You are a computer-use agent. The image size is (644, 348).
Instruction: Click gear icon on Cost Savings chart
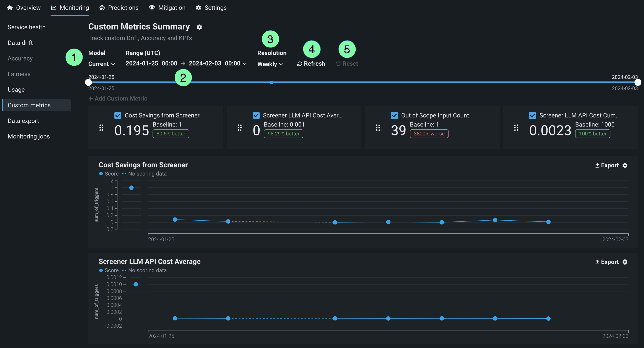click(625, 165)
